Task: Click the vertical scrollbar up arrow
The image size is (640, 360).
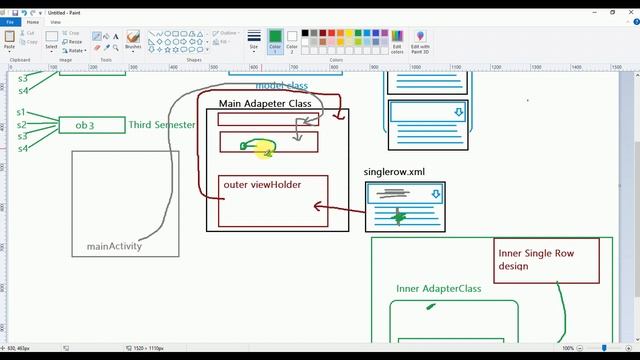Action: [x=637, y=76]
